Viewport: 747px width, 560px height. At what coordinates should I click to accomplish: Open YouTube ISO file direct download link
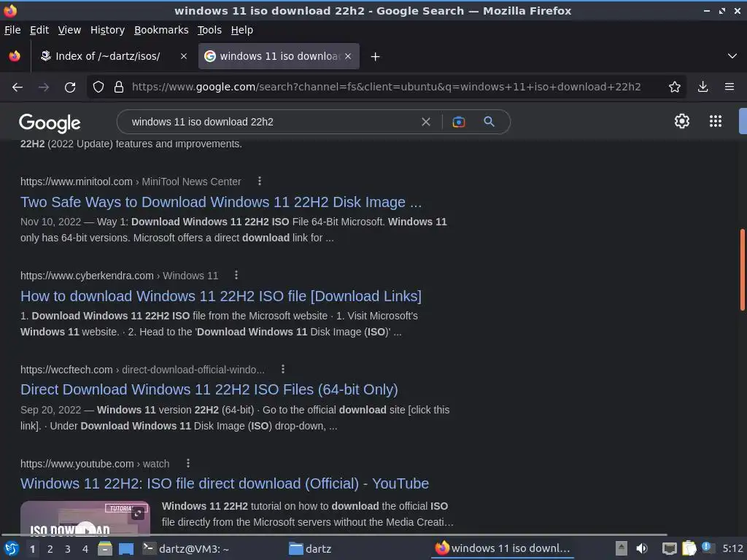click(x=225, y=483)
